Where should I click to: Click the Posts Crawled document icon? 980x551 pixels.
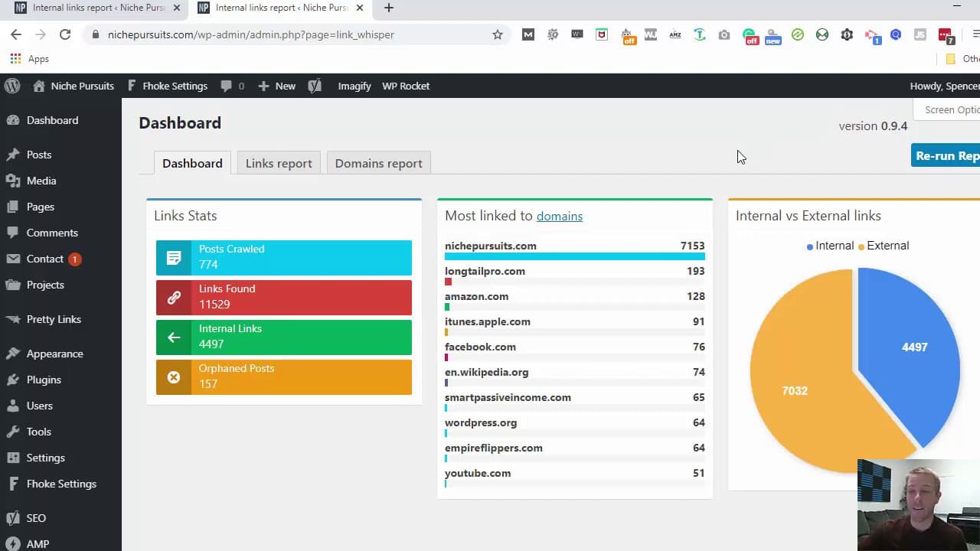(x=174, y=258)
